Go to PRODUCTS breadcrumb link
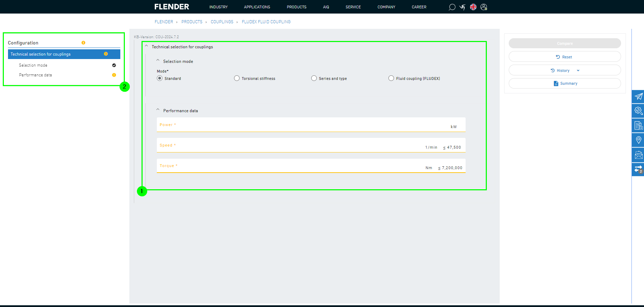 pos(192,22)
